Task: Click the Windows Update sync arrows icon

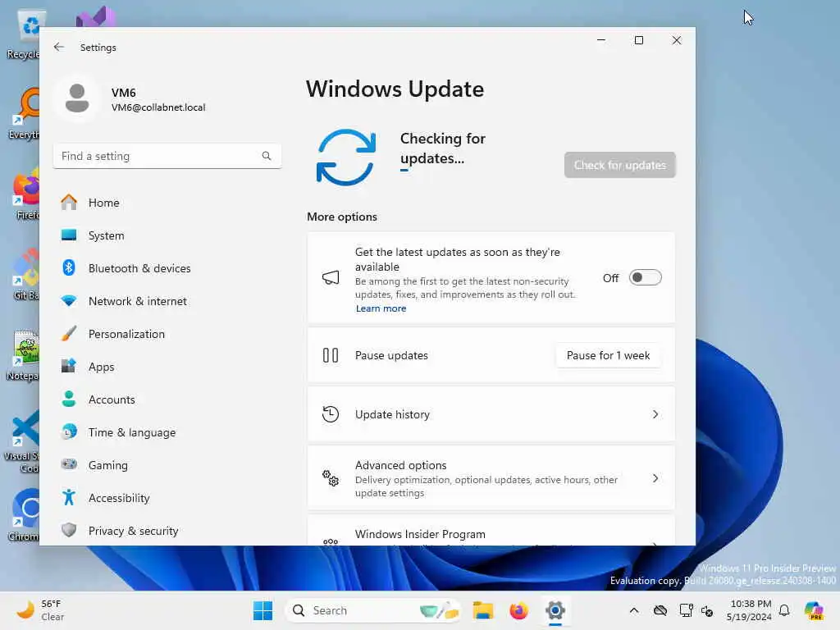Action: [346, 157]
